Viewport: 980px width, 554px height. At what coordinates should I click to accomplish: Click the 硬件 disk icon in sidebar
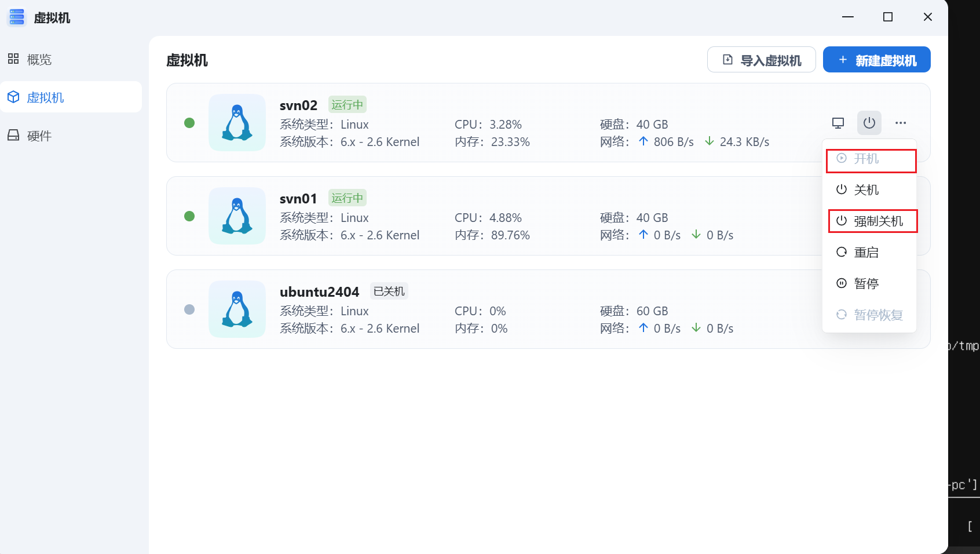tap(13, 135)
